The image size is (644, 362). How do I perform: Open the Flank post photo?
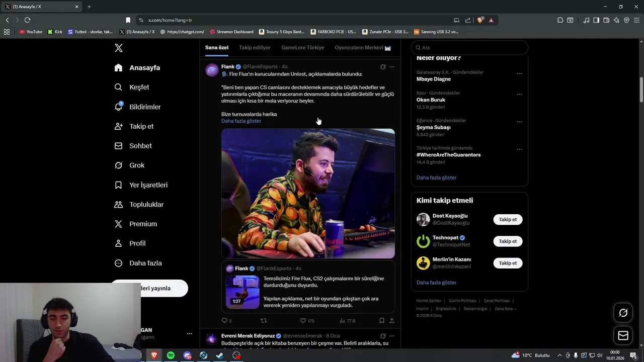[308, 194]
